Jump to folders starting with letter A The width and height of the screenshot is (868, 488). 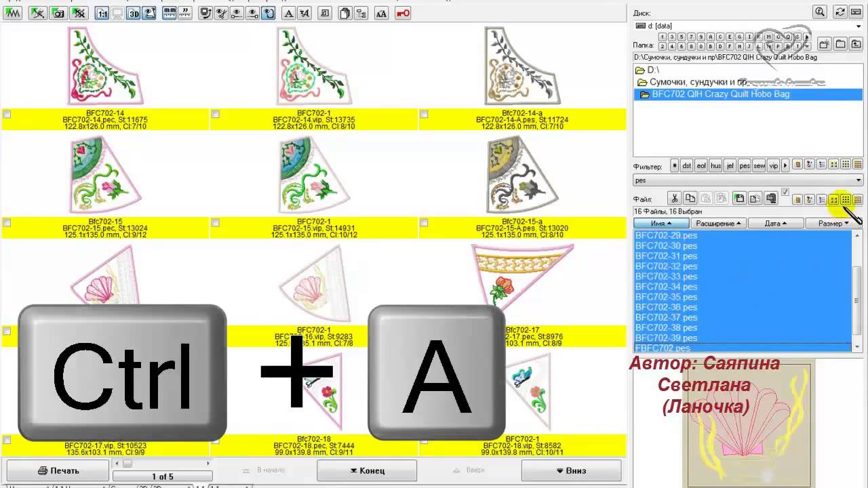pyautogui.click(x=711, y=37)
